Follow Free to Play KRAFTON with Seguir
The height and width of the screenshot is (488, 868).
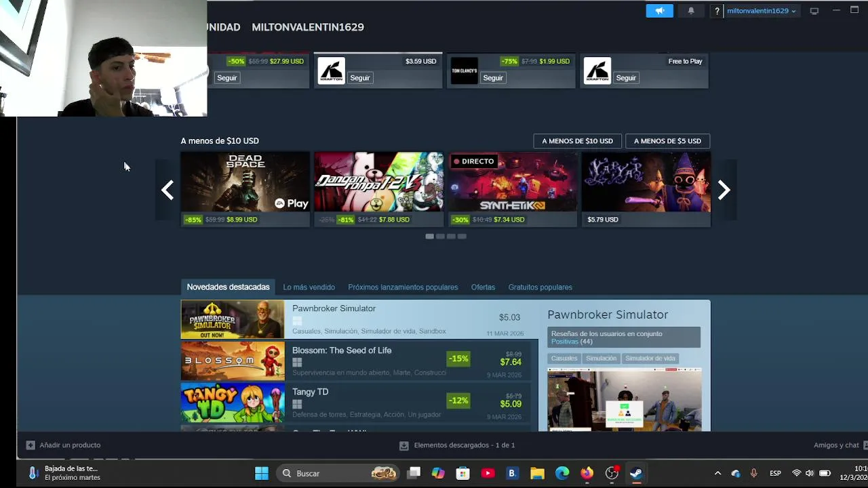tap(626, 78)
